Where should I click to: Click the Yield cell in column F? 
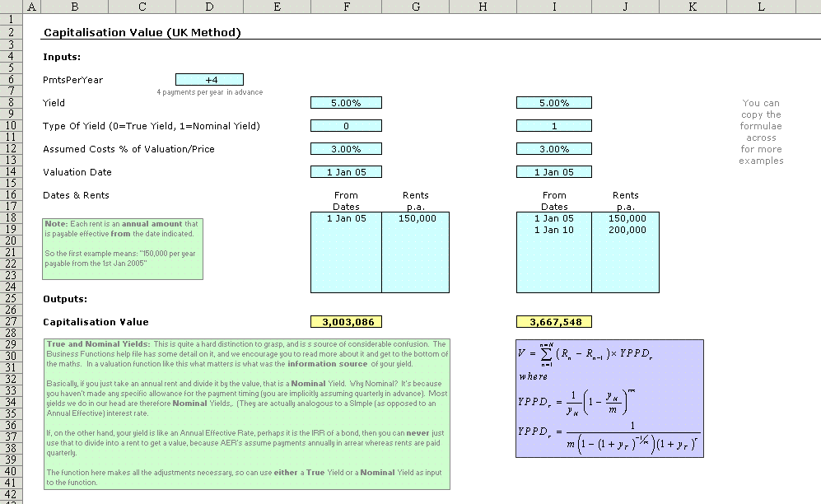point(346,103)
